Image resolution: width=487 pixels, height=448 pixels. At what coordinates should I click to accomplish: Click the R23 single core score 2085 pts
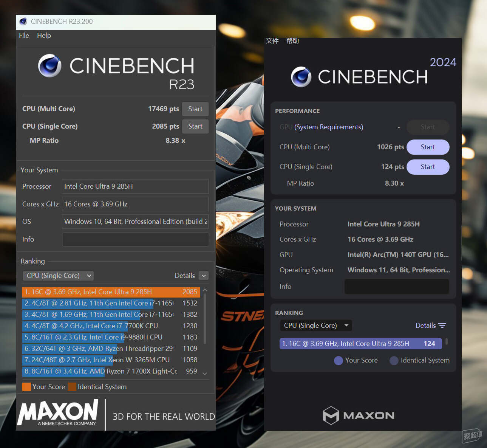[165, 126]
